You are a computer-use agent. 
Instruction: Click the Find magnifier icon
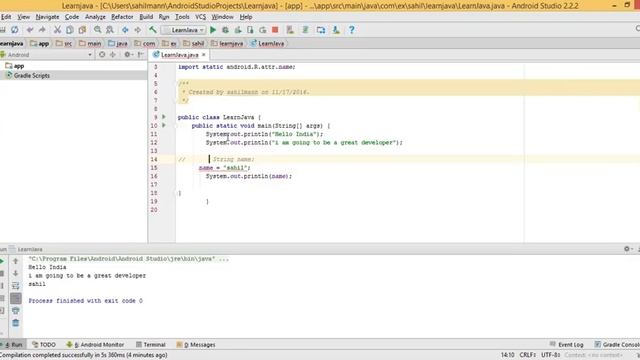click(97, 30)
